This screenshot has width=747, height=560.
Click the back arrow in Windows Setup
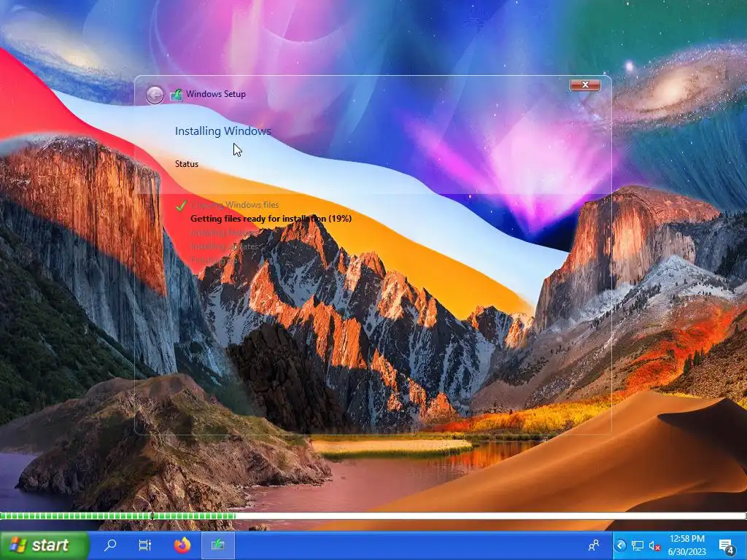pos(155,95)
